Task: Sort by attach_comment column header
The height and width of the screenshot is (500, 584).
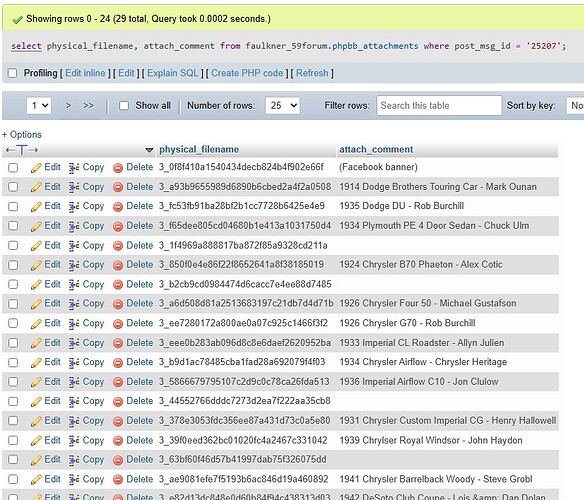Action: 376,150
